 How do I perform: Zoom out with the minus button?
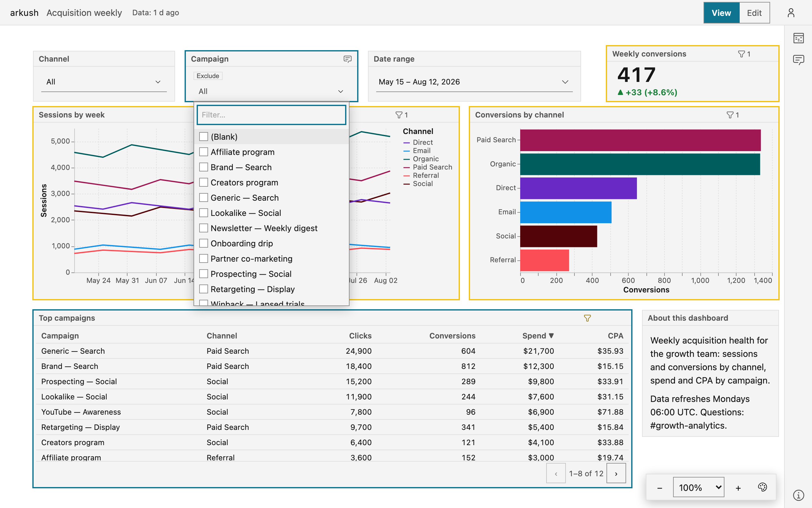(x=660, y=488)
